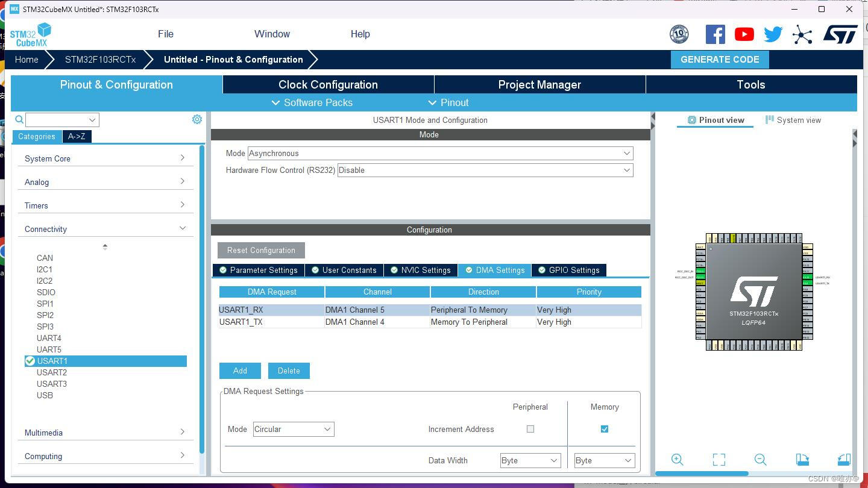
Task: Select USART1_RX DMA request row
Action: point(430,310)
